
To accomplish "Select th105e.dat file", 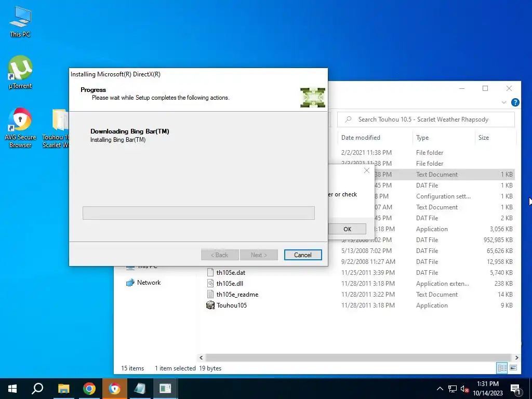I will pos(231,272).
